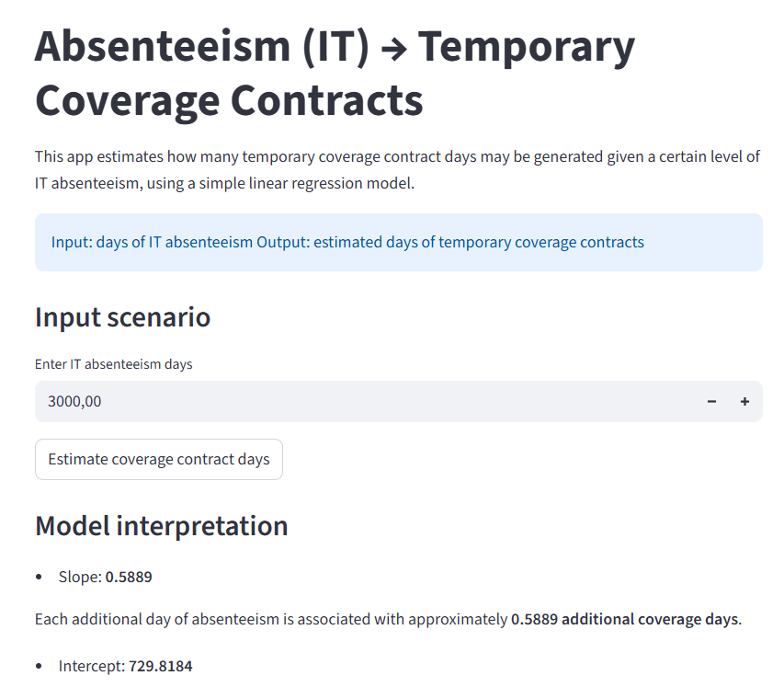Click the Absenteeism (IT) title heading
This screenshot has height=687, width=784.
coord(200,47)
